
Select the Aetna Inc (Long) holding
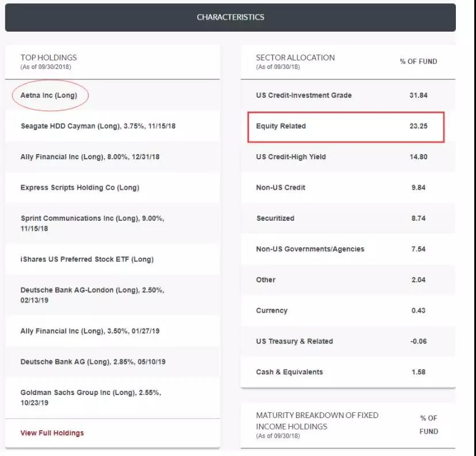tap(49, 95)
